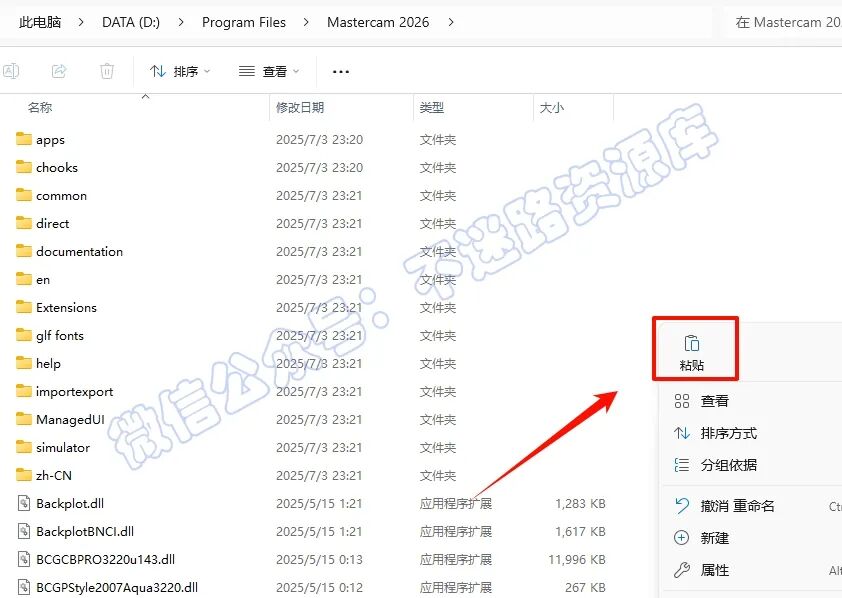Select the en folder icon
This screenshot has height=598, width=842.
tap(24, 279)
